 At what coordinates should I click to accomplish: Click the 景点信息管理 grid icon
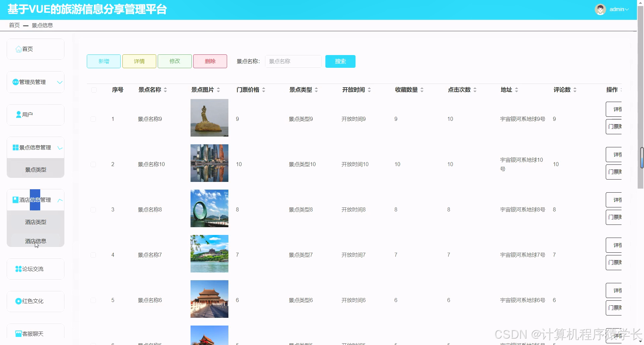(15, 147)
